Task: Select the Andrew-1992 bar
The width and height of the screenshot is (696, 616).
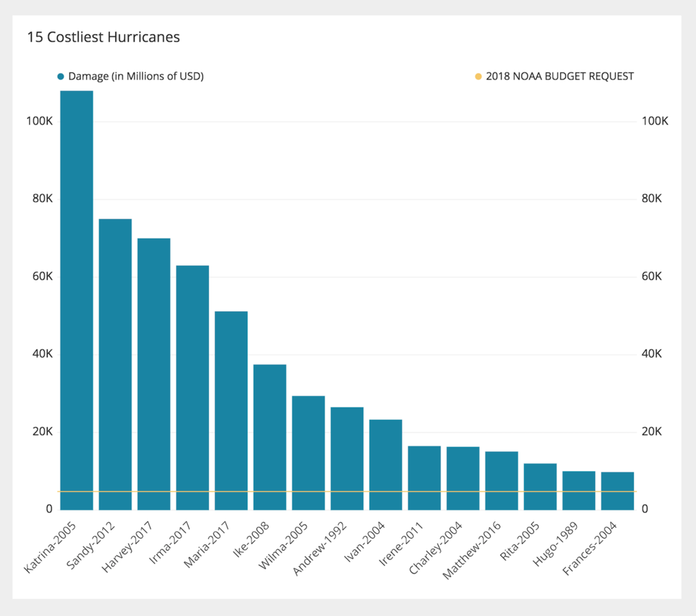Action: (x=347, y=459)
